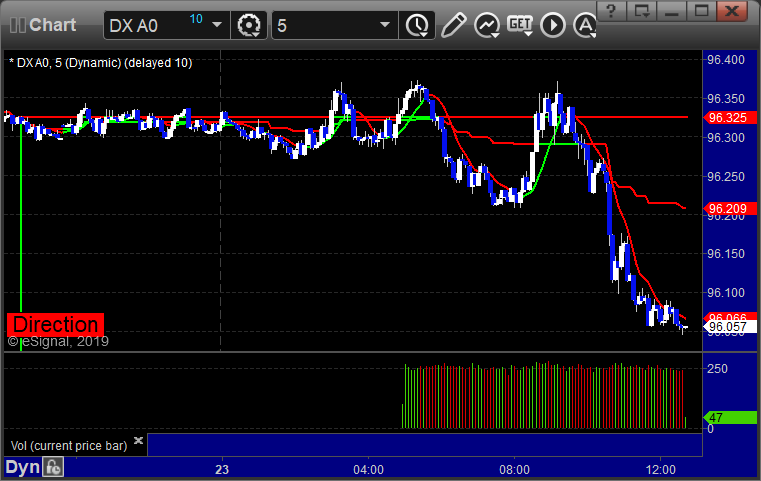Click the 96.325 red price marker
761x481 pixels.
click(730, 117)
